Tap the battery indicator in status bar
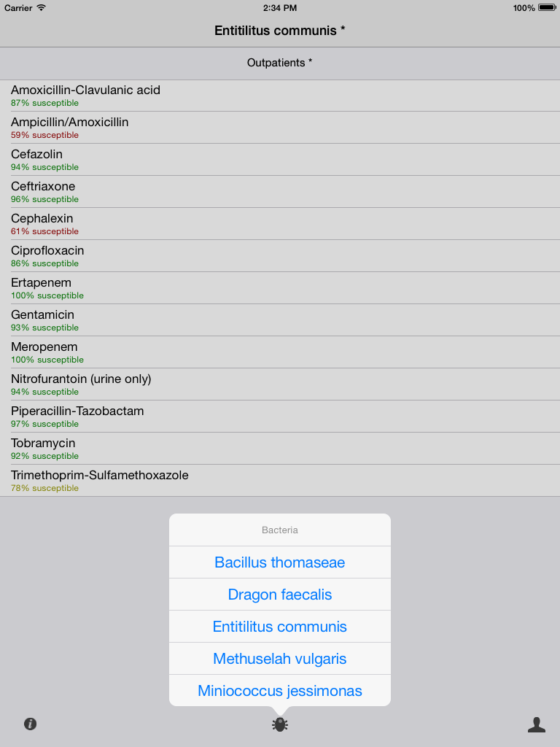 click(x=547, y=7)
